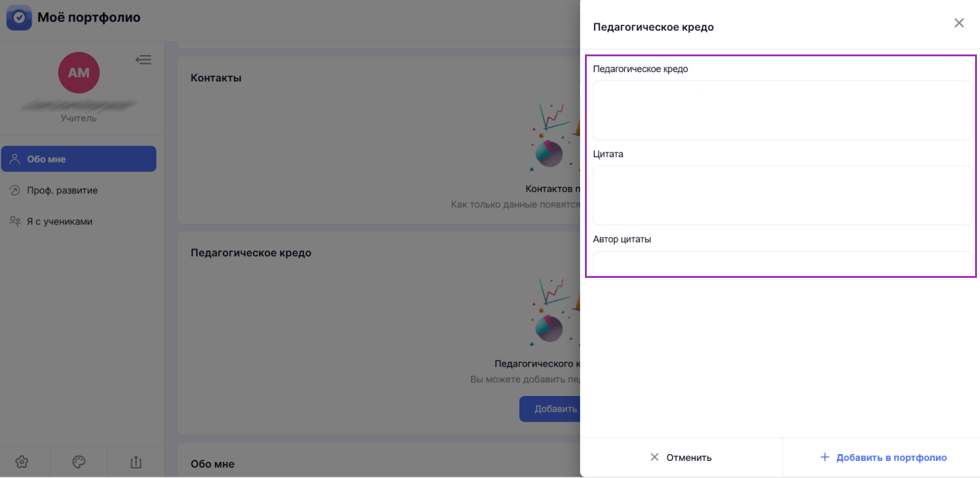Focus the Педагогическое кредо text area
Image resolution: width=980 pixels, height=478 pixels.
point(782,110)
